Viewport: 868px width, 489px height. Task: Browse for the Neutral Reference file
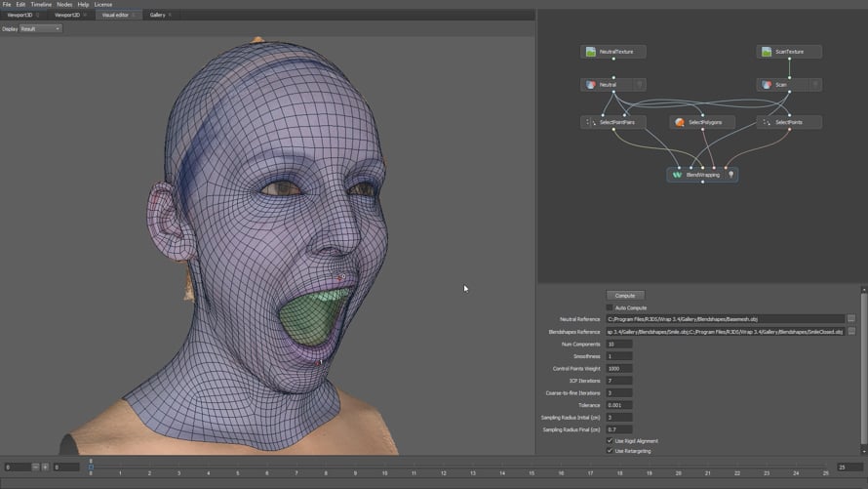pos(851,319)
